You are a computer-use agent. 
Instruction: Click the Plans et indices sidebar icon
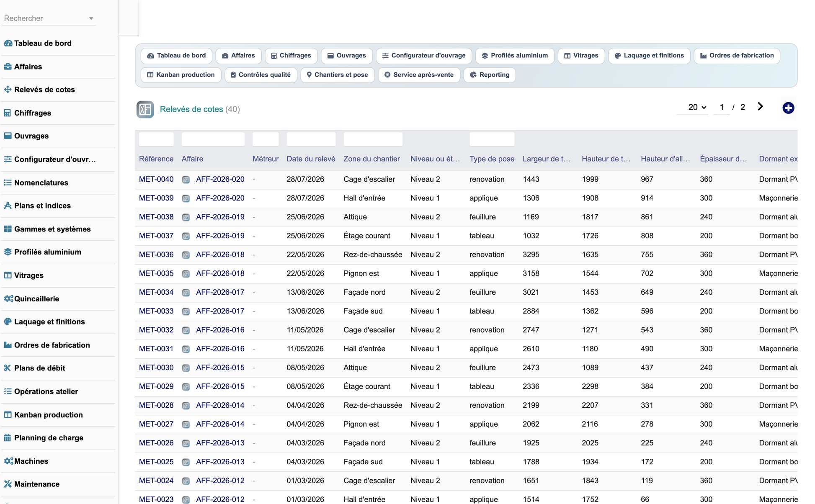8,206
